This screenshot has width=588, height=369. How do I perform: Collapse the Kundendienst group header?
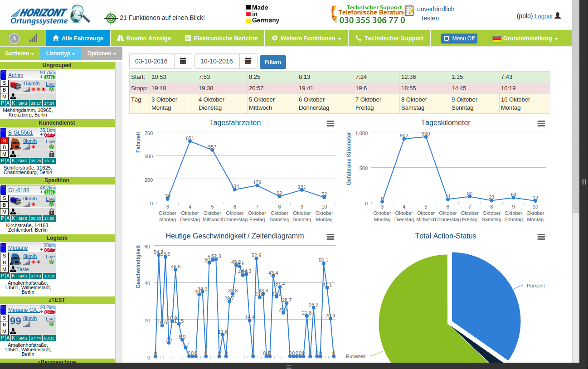57,123
